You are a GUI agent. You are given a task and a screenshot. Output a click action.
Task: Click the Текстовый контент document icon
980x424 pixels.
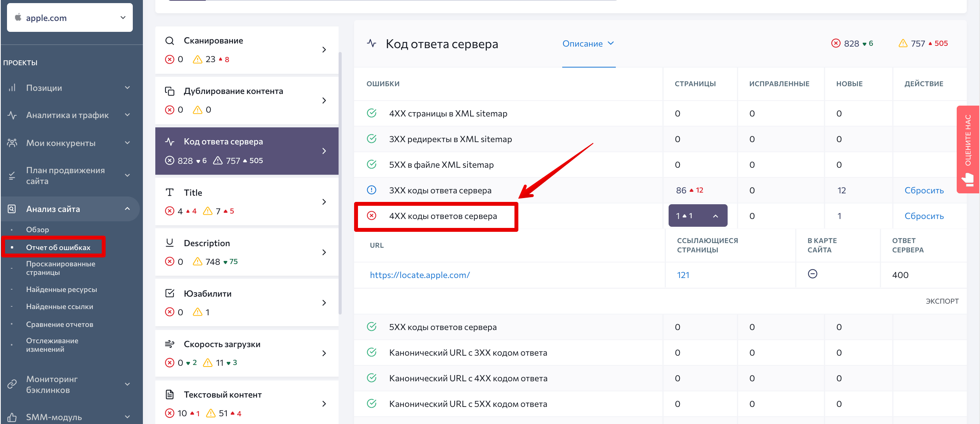point(170,394)
